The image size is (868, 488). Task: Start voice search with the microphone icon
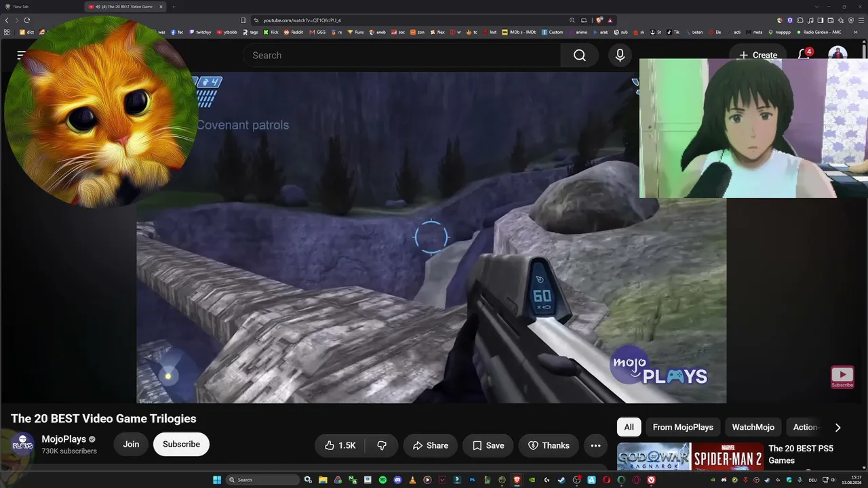620,56
